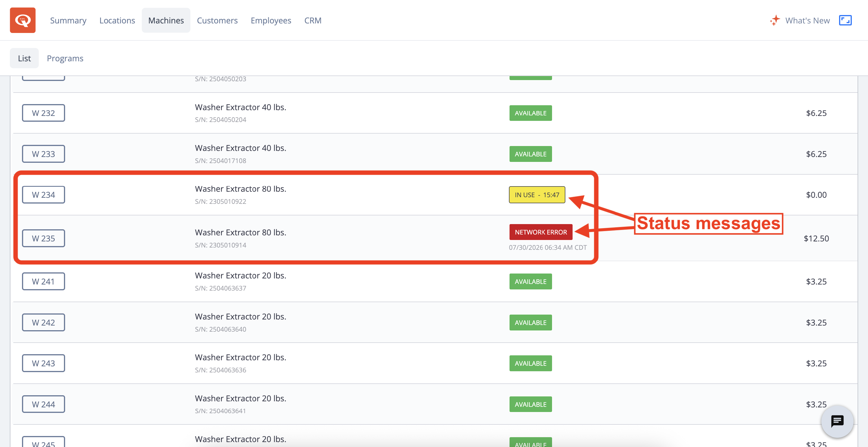Click the IN USE - 15:47 status badge
The image size is (868, 447).
pyautogui.click(x=537, y=195)
